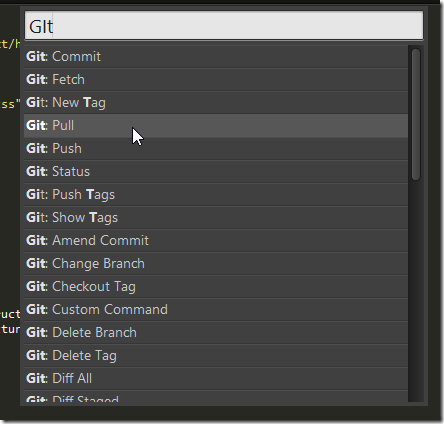This screenshot has width=444, height=424.
Task: Choose the Git: Push command
Action: (x=216, y=149)
